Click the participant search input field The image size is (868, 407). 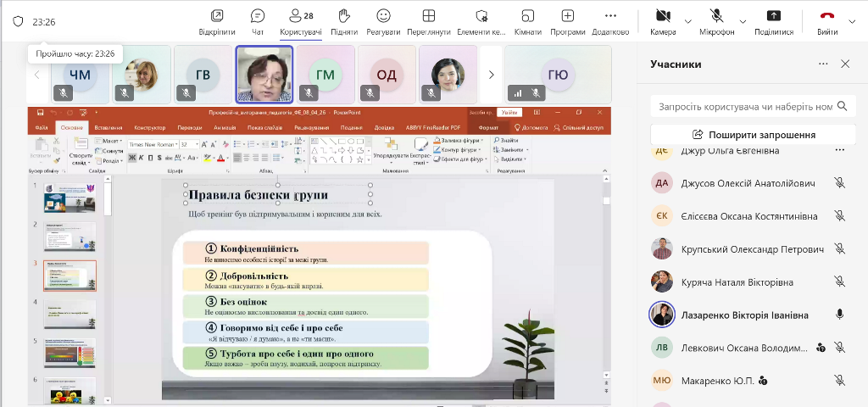pyautogui.click(x=742, y=106)
